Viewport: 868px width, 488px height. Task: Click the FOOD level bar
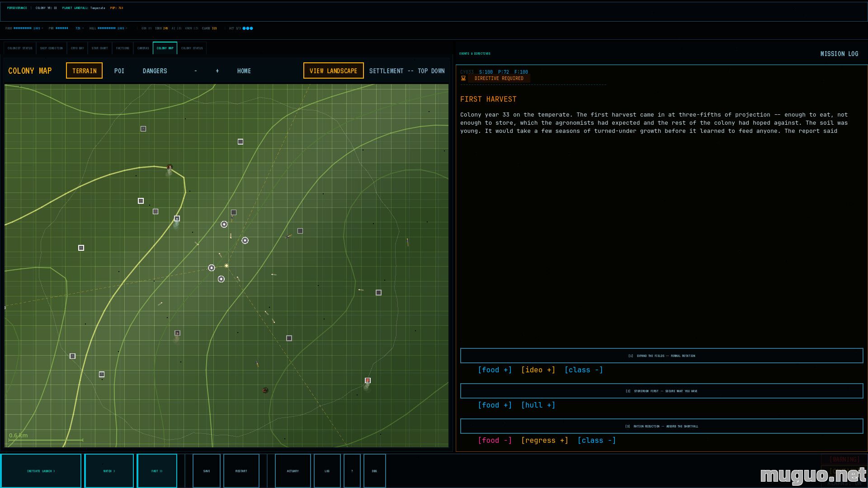(x=23, y=28)
